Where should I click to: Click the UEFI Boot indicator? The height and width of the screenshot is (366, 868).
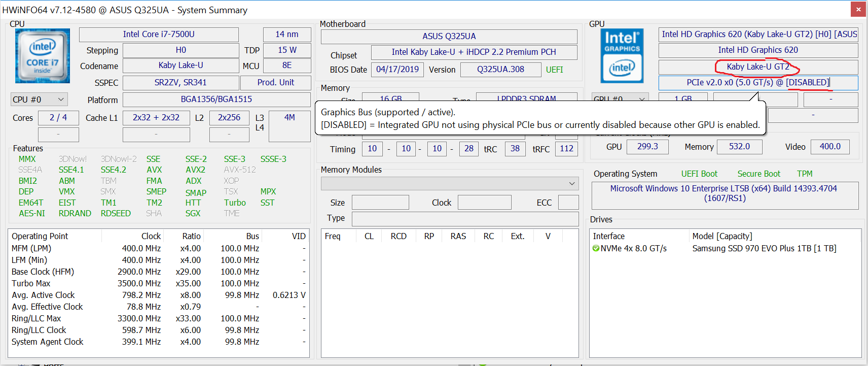(700, 174)
